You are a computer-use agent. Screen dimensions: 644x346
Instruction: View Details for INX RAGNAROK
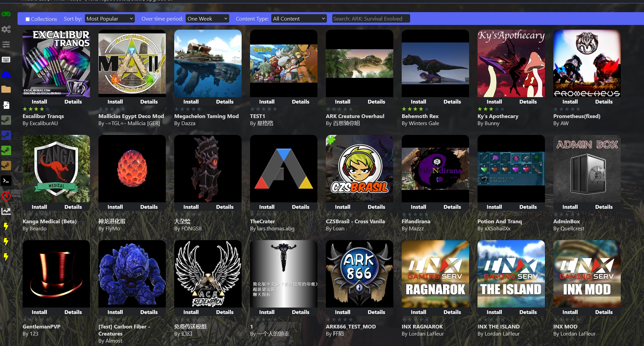pyautogui.click(x=452, y=312)
